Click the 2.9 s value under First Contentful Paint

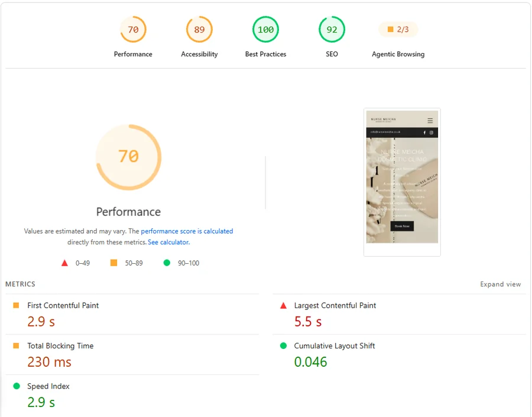[x=41, y=321]
